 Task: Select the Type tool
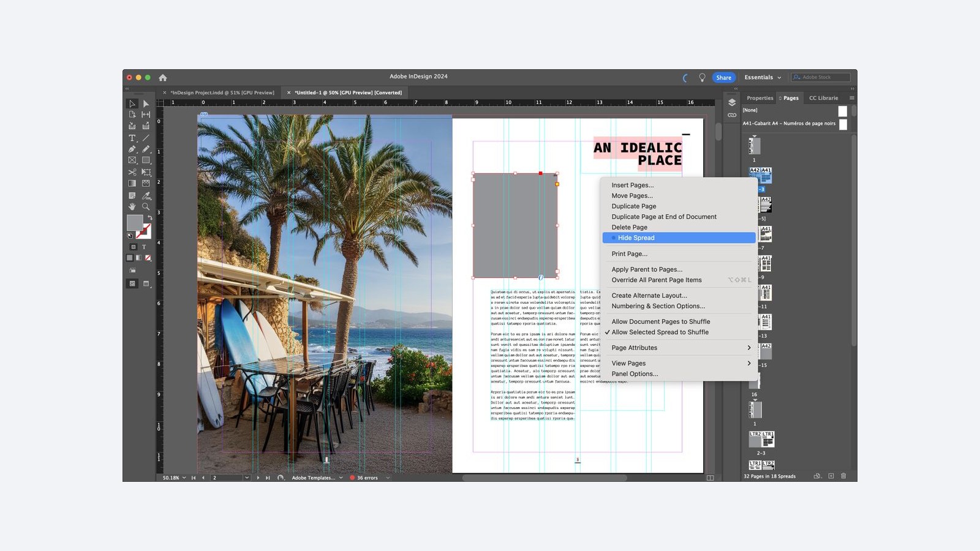coord(132,138)
